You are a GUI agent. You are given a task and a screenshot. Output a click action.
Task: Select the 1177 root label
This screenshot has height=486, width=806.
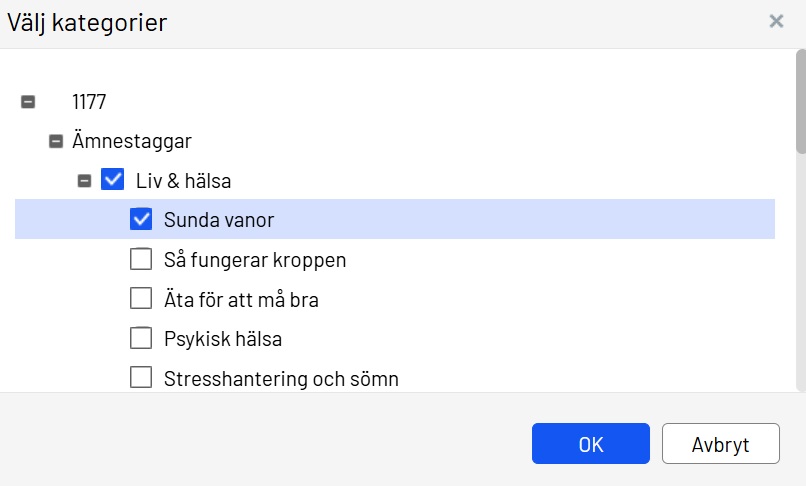[x=89, y=101]
